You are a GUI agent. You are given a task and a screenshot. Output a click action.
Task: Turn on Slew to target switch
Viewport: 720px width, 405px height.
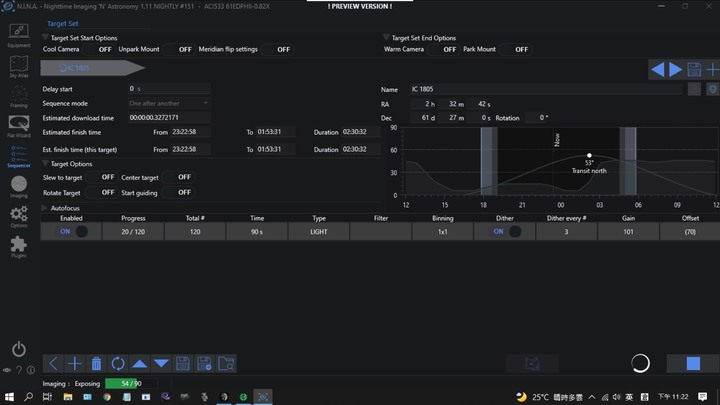click(106, 177)
